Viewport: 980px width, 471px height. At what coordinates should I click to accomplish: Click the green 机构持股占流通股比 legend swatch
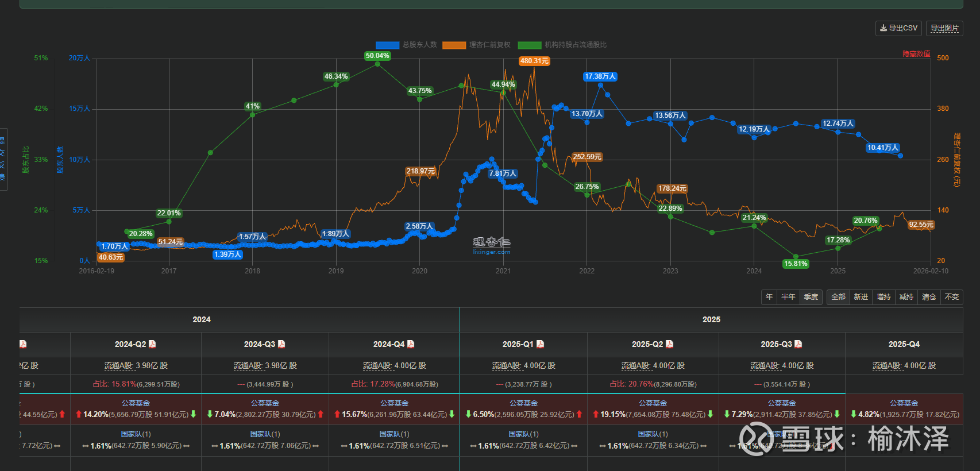tap(530, 45)
